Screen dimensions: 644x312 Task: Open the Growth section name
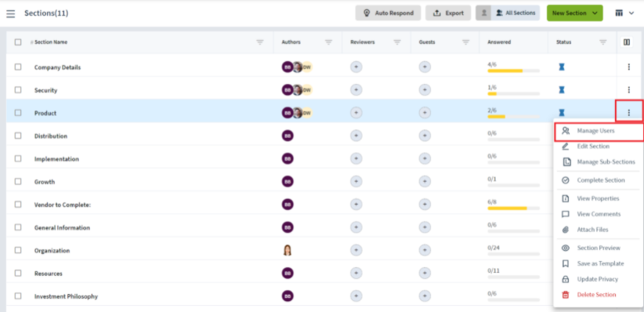click(x=45, y=182)
